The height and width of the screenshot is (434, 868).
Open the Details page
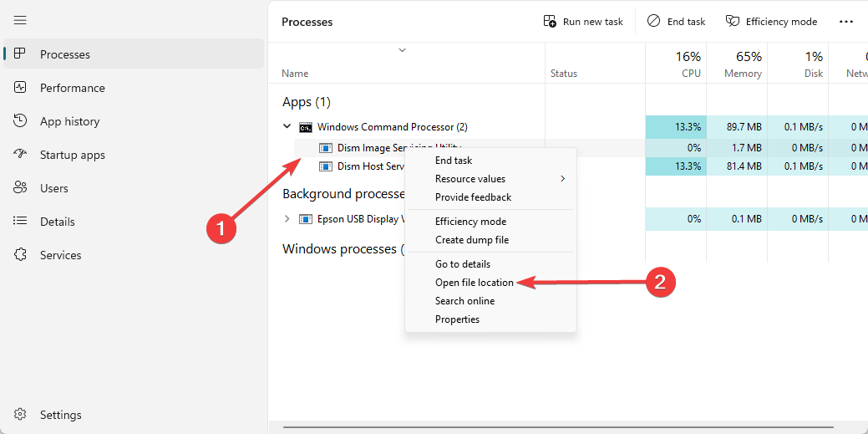click(x=57, y=222)
